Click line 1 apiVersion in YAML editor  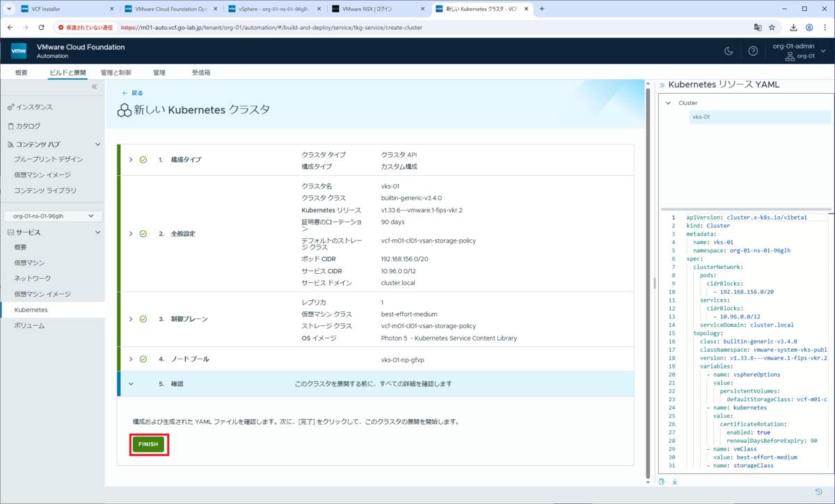pos(747,217)
